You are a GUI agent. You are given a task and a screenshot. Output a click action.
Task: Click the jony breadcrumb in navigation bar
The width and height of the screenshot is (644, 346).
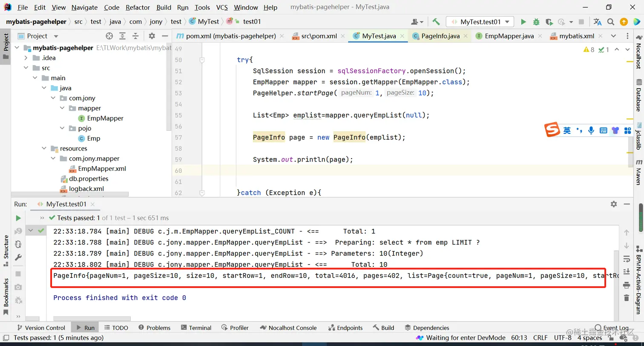pos(156,22)
